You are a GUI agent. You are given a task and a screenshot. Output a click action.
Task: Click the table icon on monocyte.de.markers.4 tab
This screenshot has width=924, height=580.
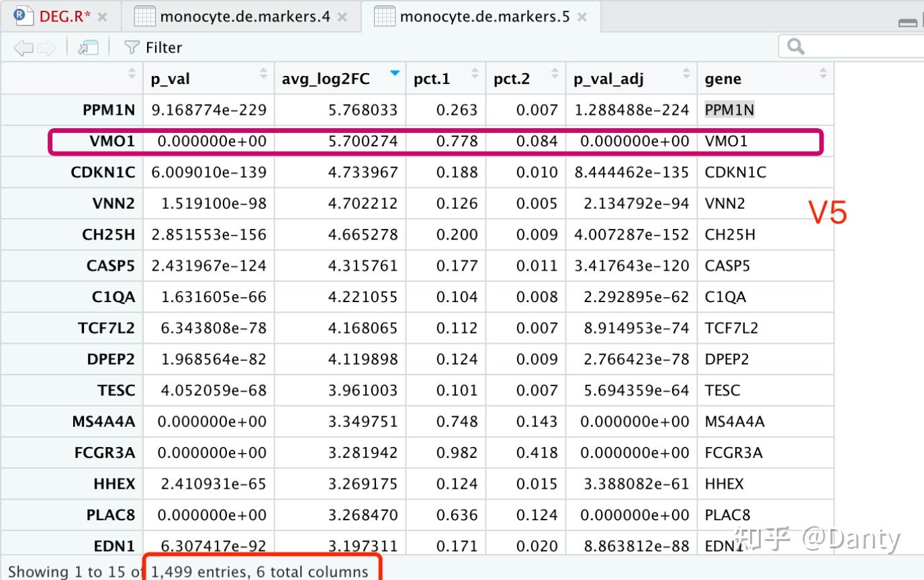click(x=144, y=17)
